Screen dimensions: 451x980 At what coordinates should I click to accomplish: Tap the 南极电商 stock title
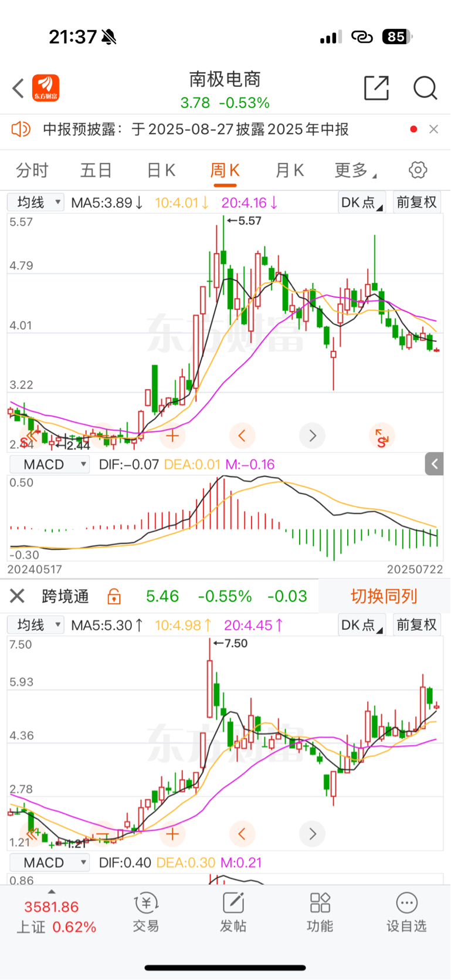[x=225, y=79]
